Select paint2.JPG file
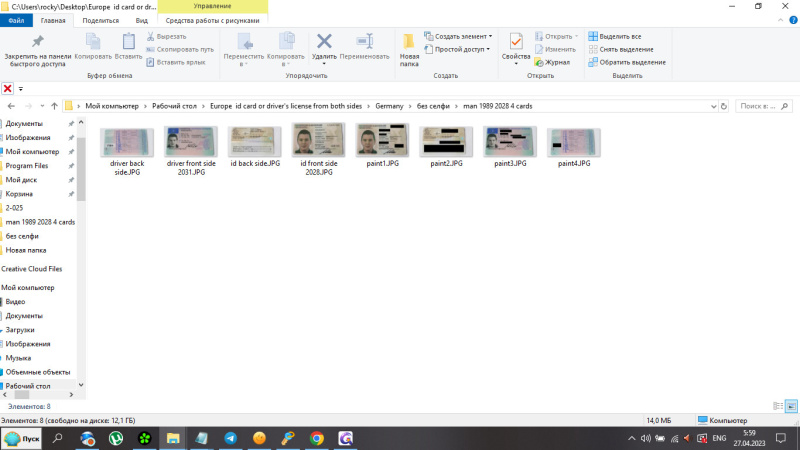This screenshot has height=450, width=800. point(446,147)
